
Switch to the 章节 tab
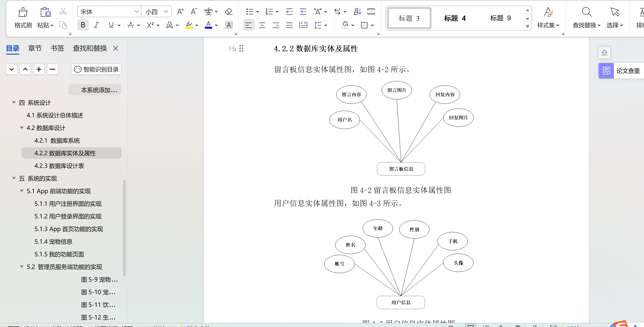35,48
